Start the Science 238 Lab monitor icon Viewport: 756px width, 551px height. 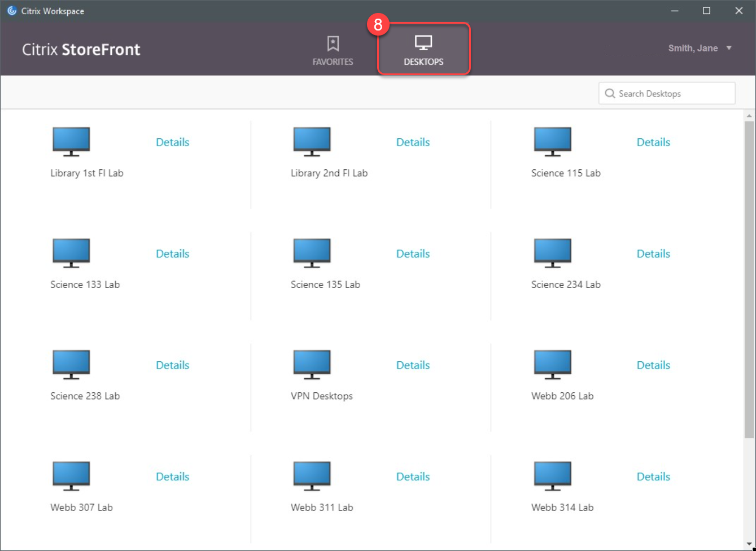[71, 365]
